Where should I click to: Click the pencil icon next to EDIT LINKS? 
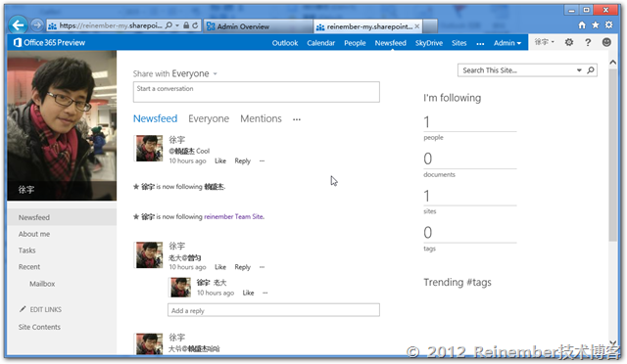[x=23, y=309]
